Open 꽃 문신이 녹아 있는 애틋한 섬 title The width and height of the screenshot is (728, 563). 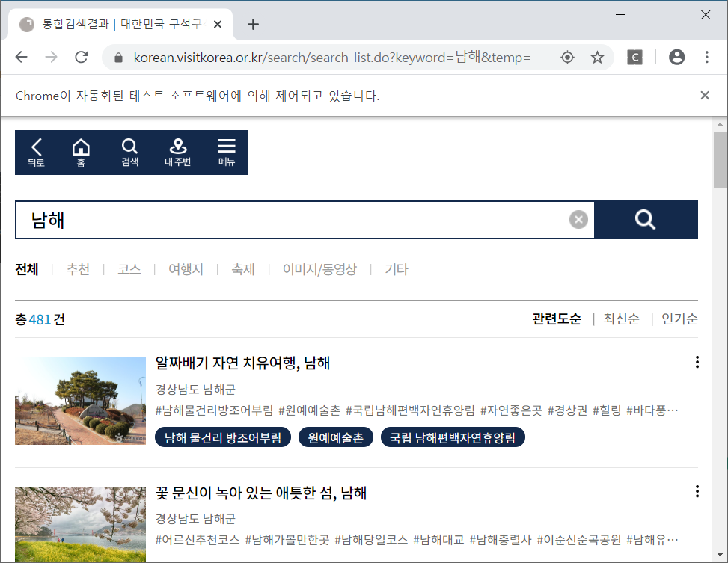pos(261,493)
